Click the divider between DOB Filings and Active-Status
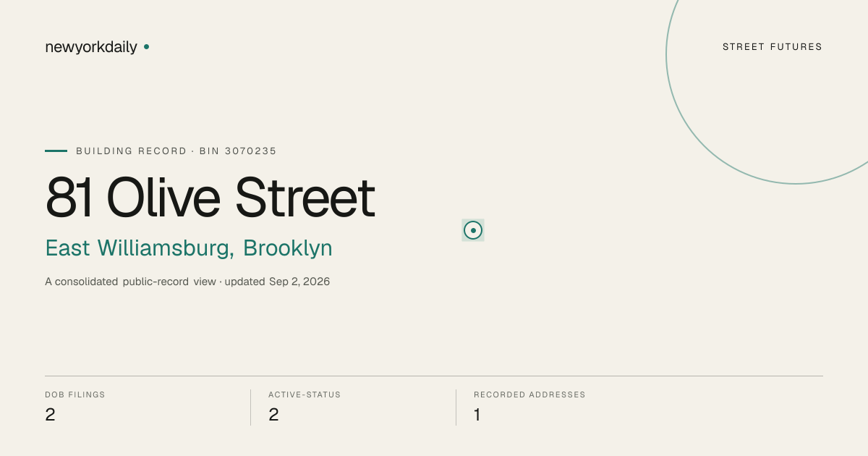The height and width of the screenshot is (456, 868). click(x=250, y=408)
